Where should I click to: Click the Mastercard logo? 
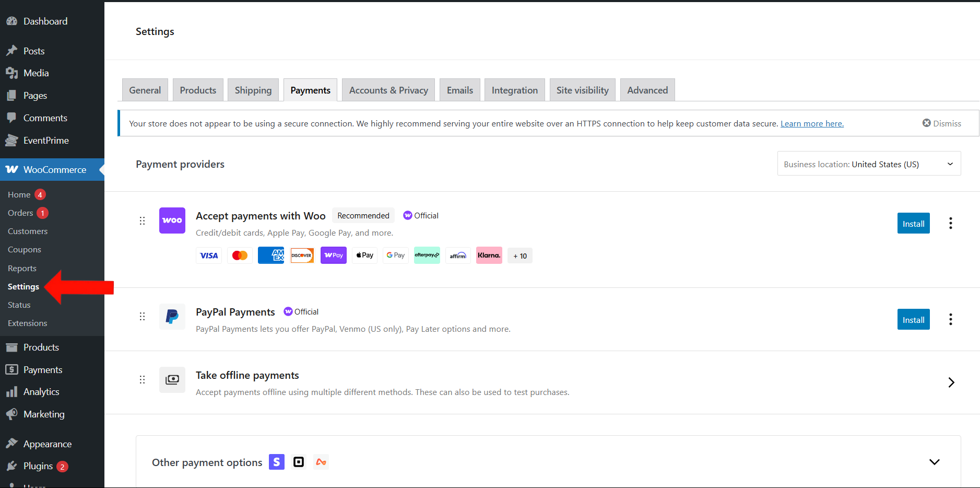(x=240, y=255)
